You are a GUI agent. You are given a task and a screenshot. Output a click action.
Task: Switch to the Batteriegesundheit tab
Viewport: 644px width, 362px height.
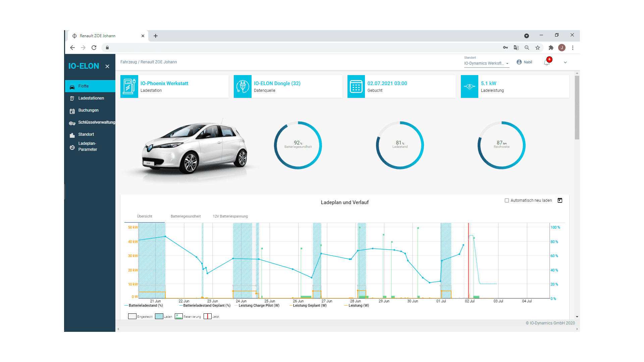[x=185, y=216]
